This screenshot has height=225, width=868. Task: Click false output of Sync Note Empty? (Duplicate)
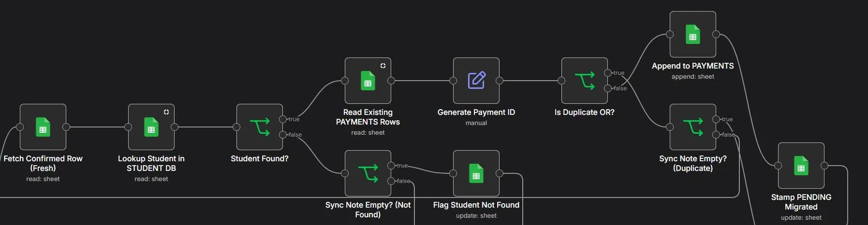pyautogui.click(x=716, y=135)
